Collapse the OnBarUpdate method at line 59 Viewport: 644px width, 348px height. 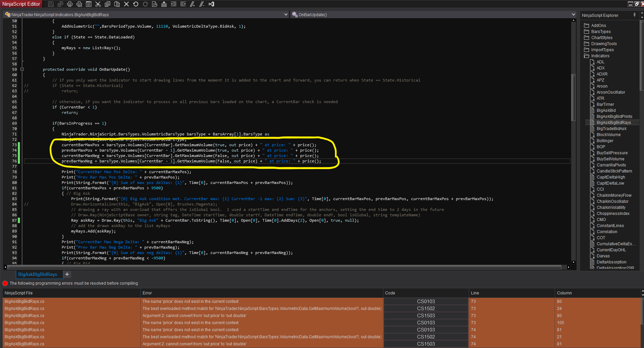22,69
